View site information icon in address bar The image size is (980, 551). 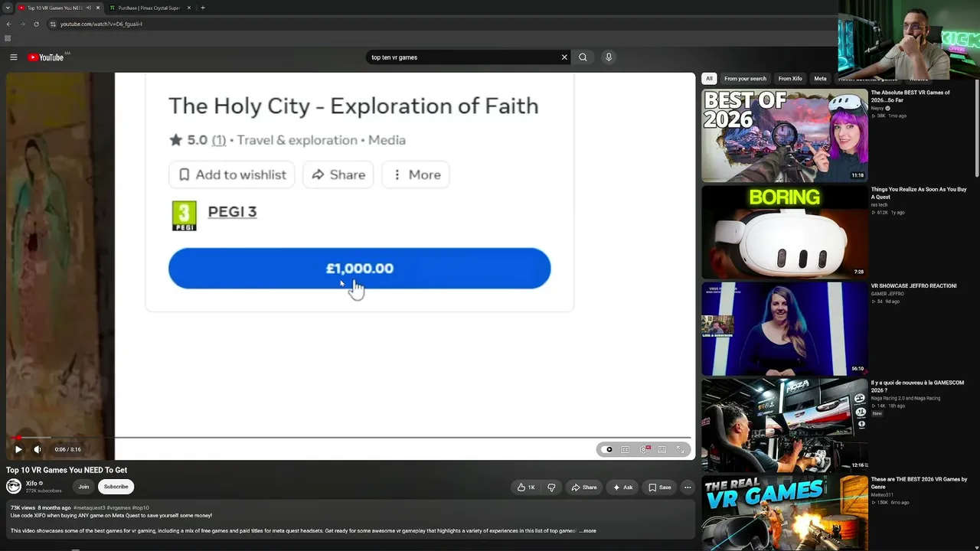tap(52, 24)
